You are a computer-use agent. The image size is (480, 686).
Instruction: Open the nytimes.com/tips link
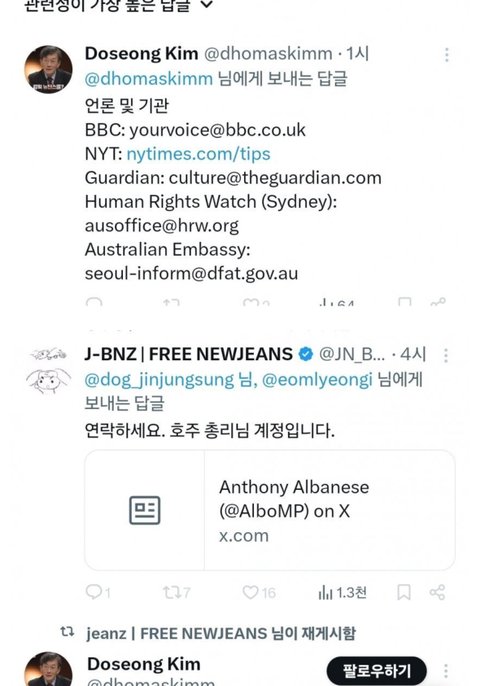point(198,154)
